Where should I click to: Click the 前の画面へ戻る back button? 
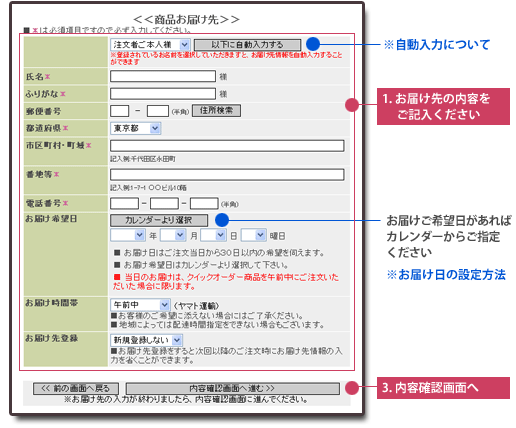76,389
